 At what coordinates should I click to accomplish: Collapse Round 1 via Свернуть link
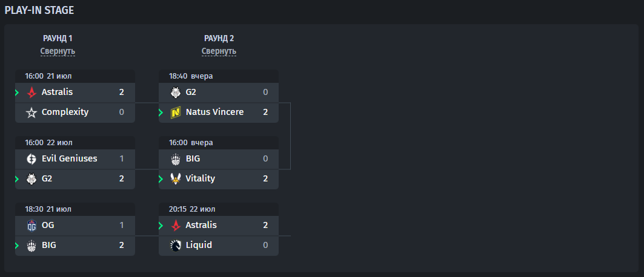click(x=58, y=51)
